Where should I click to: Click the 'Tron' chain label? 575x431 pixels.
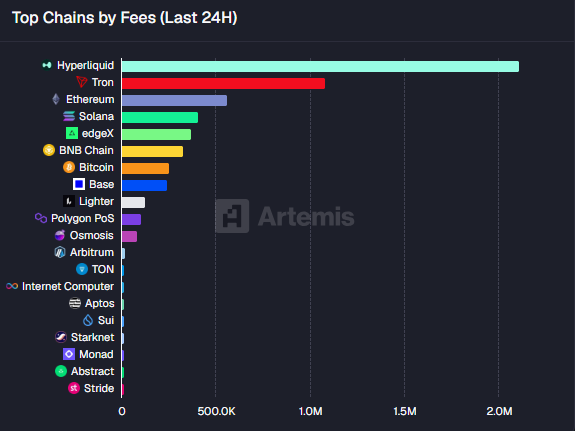click(103, 82)
